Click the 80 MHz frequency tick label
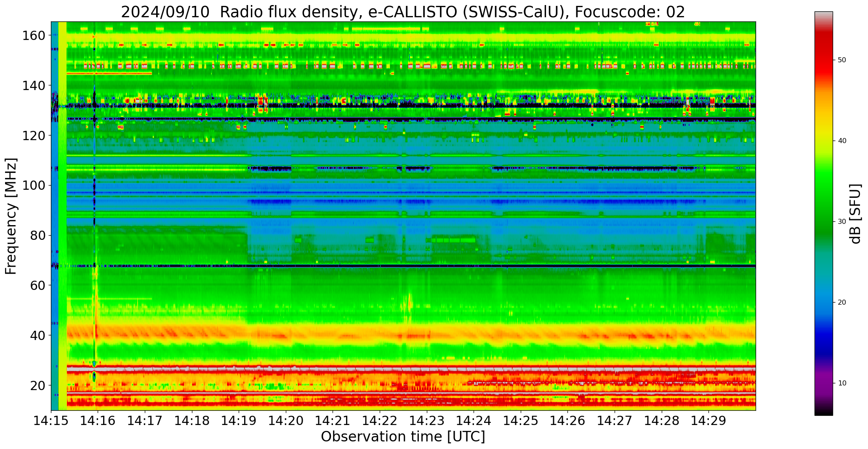The height and width of the screenshot is (449, 868). (x=38, y=235)
